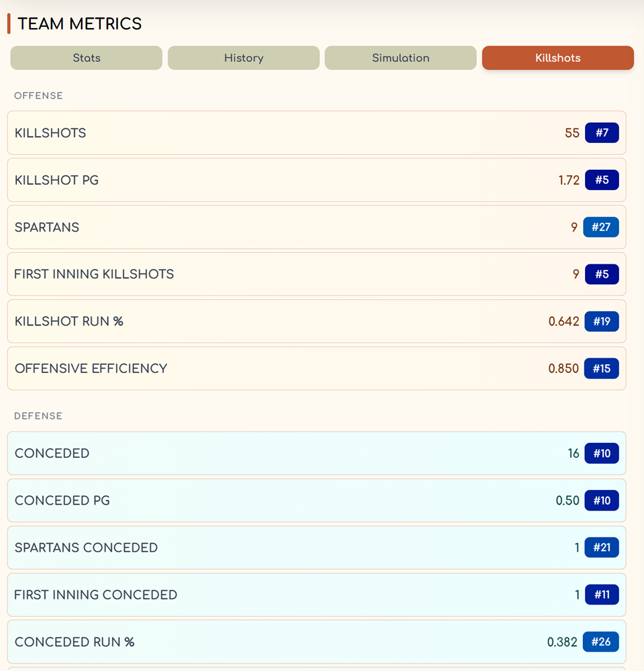Click the Killshots value 55
This screenshot has height=671, width=644.
572,133
